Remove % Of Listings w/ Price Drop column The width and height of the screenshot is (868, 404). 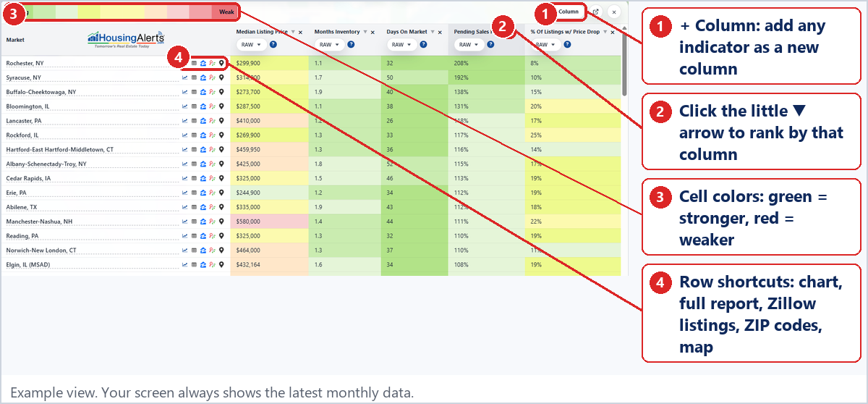click(613, 32)
